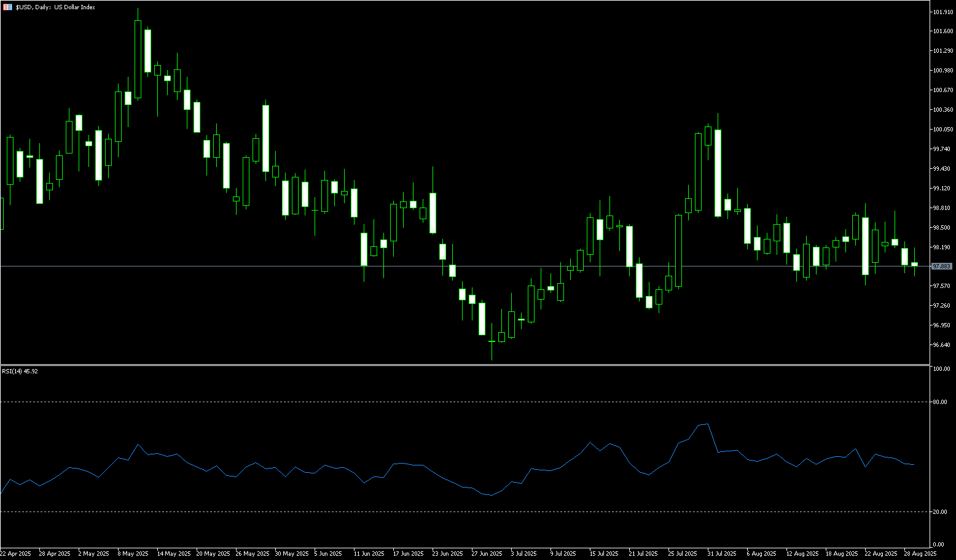Click the 8 May 2025 date label
The image size is (956, 560).
coord(133,554)
